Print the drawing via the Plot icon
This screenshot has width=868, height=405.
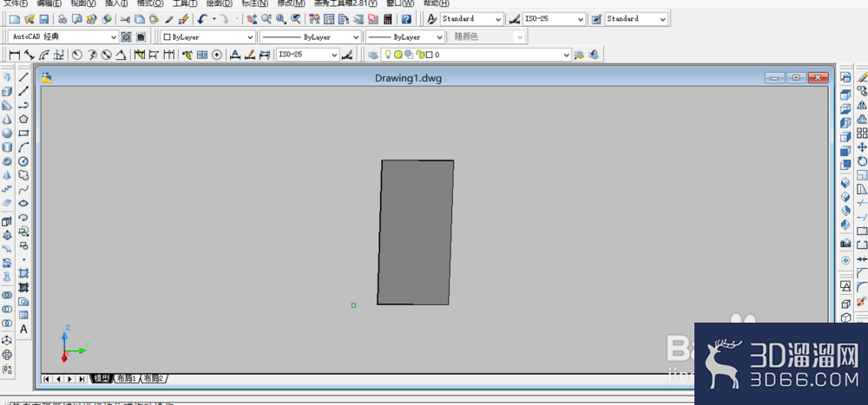coord(62,19)
